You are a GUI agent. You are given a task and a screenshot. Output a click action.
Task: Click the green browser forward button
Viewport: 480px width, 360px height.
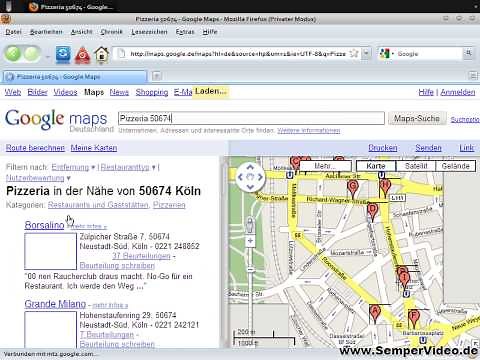tap(32, 54)
